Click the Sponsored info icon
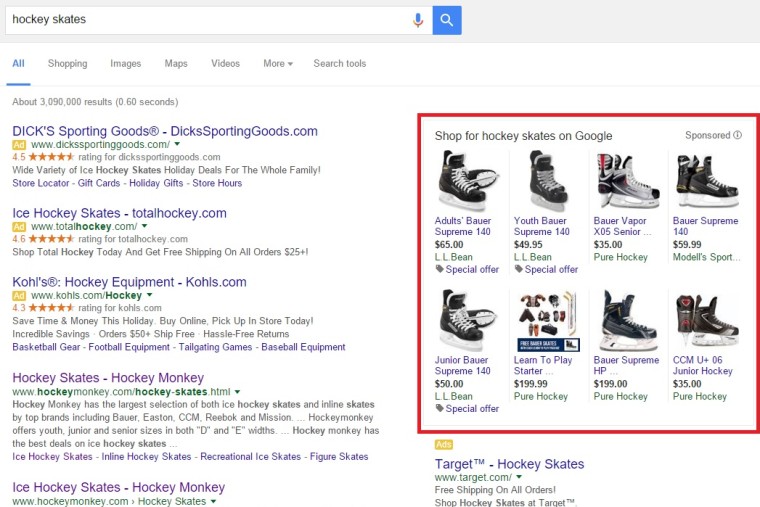The image size is (760, 507). coord(737,135)
